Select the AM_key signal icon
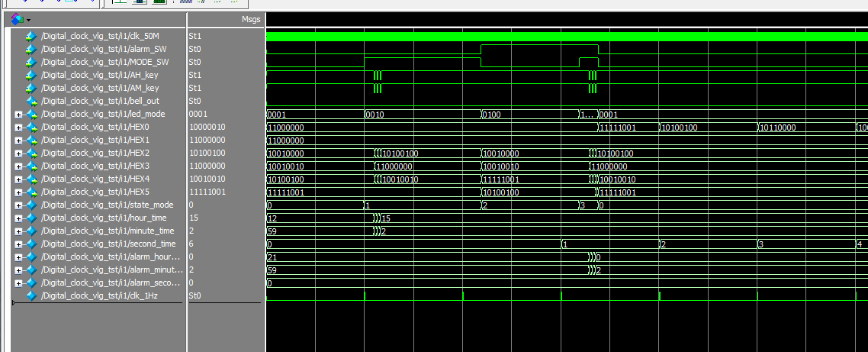868x352 pixels. [x=31, y=88]
